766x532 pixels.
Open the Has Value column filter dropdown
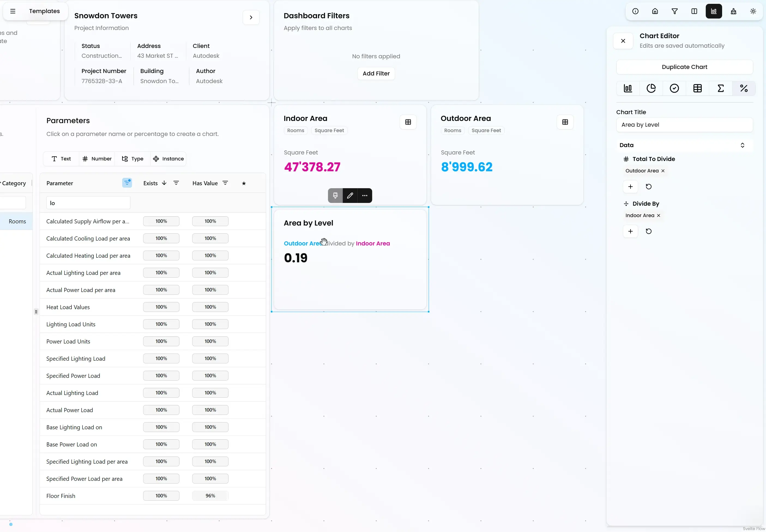(x=225, y=183)
